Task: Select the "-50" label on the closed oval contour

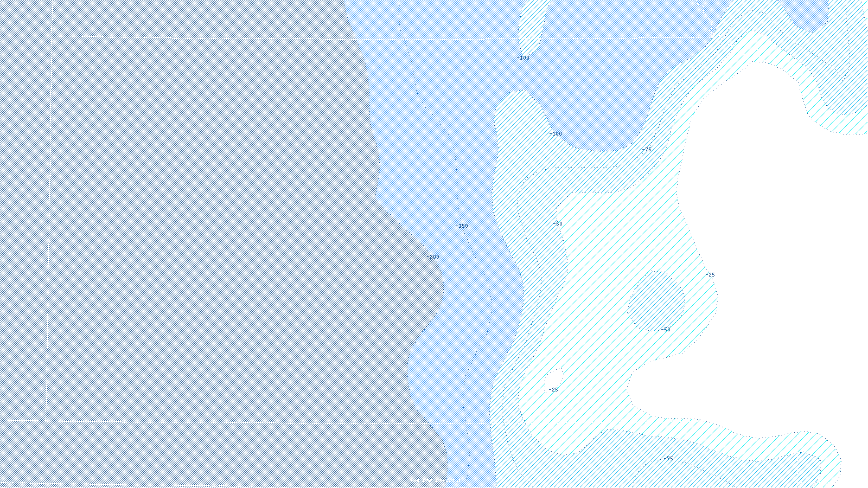Action: point(666,330)
